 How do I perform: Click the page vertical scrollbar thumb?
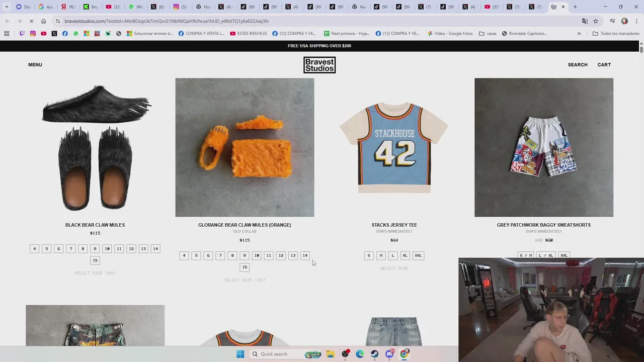coord(641,49)
